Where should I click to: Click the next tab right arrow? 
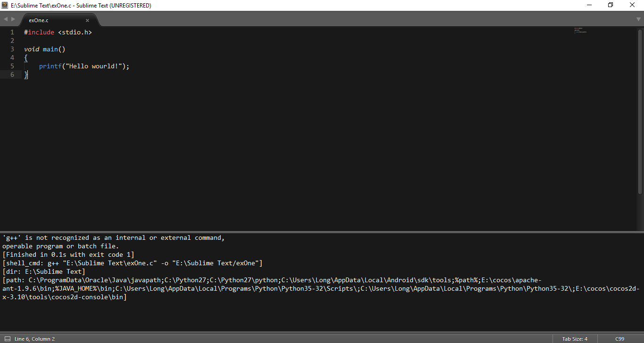(13, 19)
